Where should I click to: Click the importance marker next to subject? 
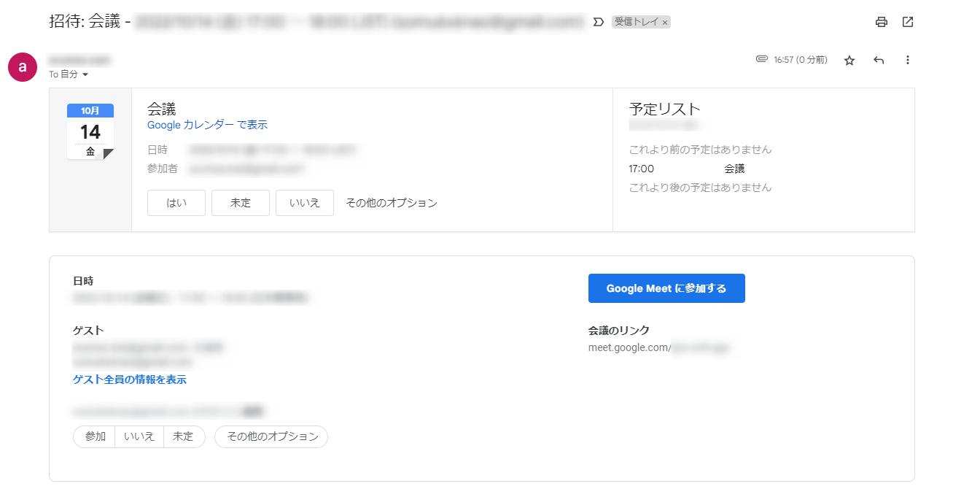tap(599, 22)
